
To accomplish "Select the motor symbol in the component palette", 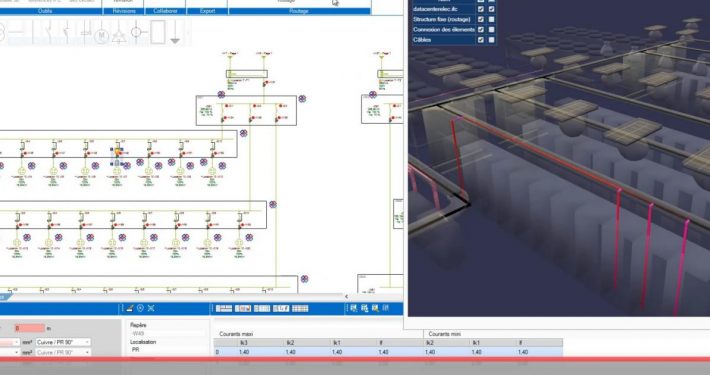I will tap(101, 35).
